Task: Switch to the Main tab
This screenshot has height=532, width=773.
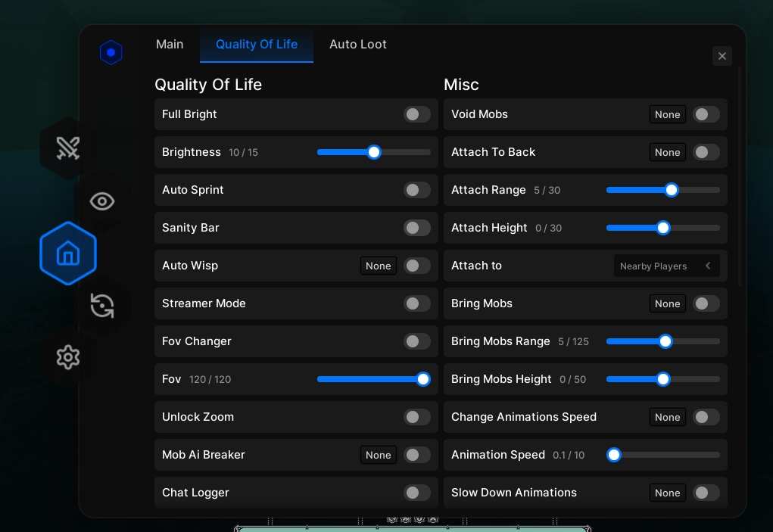Action: [x=170, y=45]
